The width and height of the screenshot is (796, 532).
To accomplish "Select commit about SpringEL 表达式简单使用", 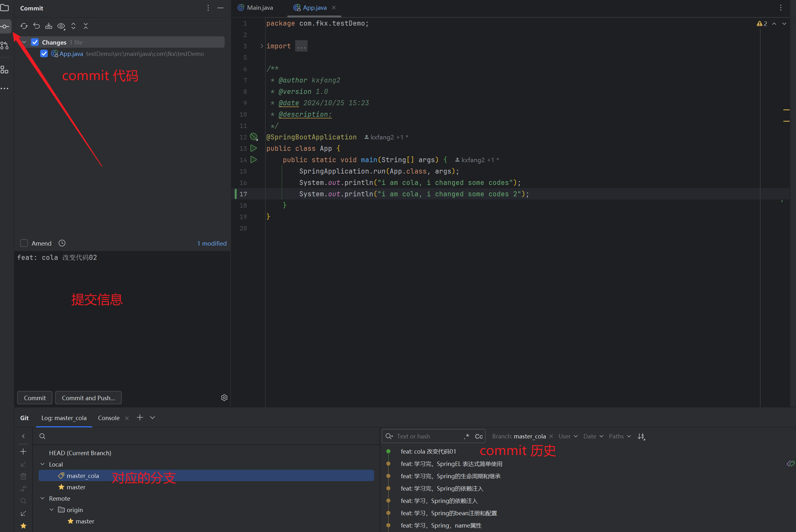I will (x=452, y=464).
